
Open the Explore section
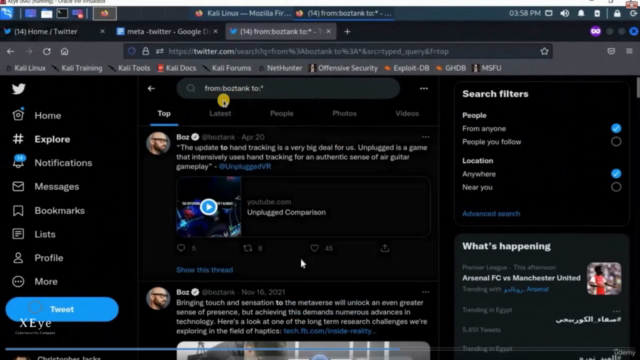41,139
